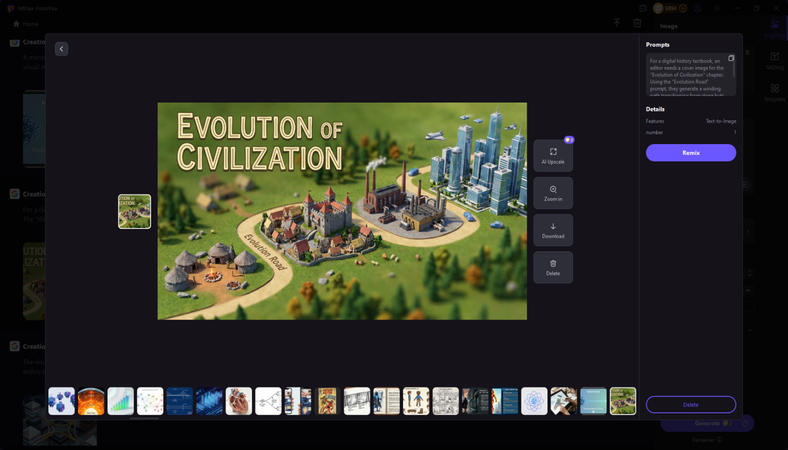
Task: Select the small preview thumbnail left of image
Action: tap(134, 212)
